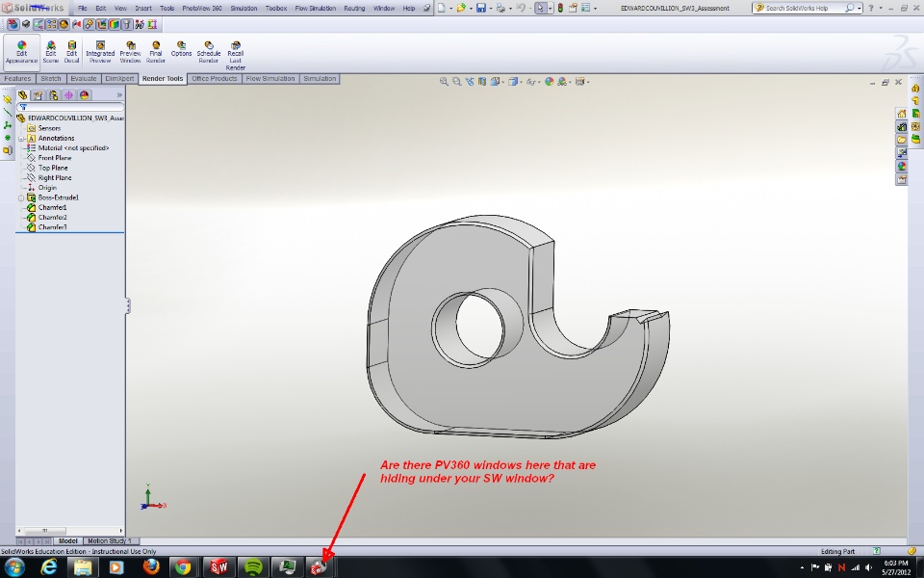Open the Edit Decal tool
Viewport: 924px width, 578px height.
coord(71,52)
